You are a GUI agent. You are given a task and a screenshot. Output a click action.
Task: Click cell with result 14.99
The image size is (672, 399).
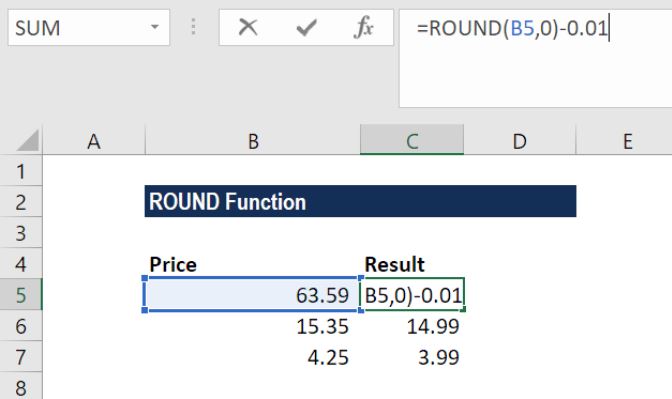tap(412, 326)
